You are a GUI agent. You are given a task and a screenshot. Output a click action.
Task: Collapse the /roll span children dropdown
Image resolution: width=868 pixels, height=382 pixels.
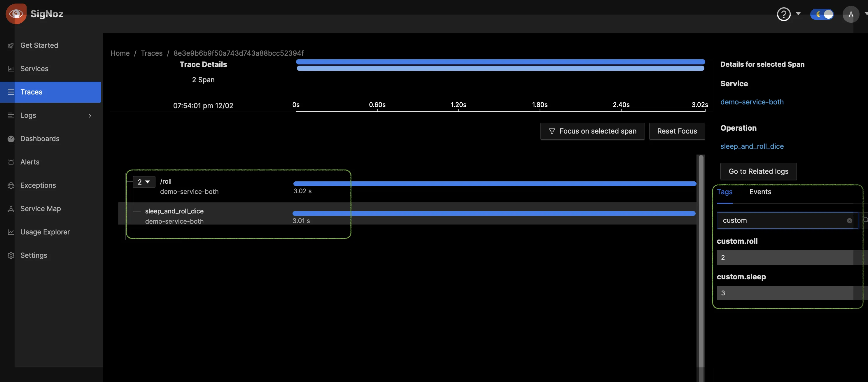tap(144, 182)
